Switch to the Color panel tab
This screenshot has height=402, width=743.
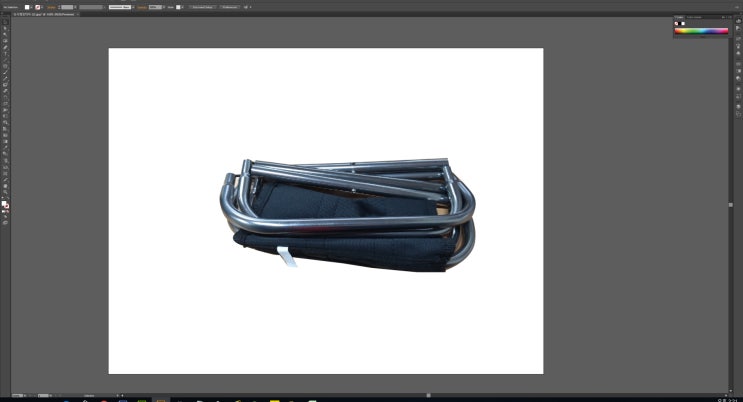coord(679,17)
